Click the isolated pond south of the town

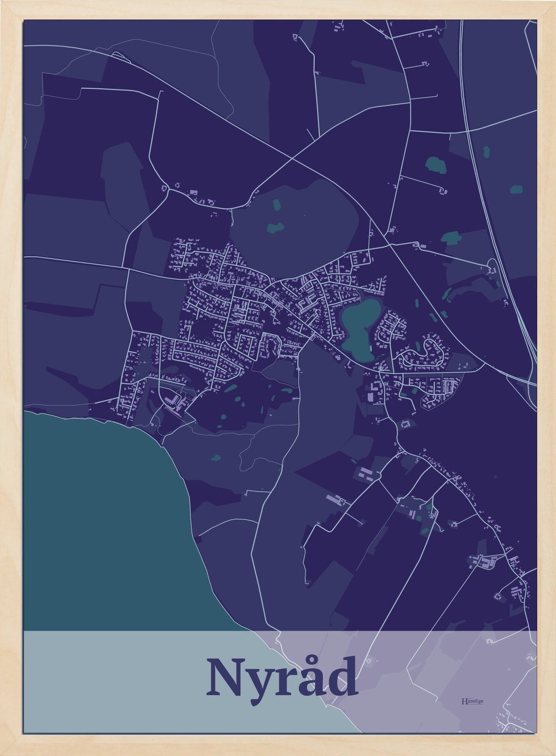(x=217, y=458)
